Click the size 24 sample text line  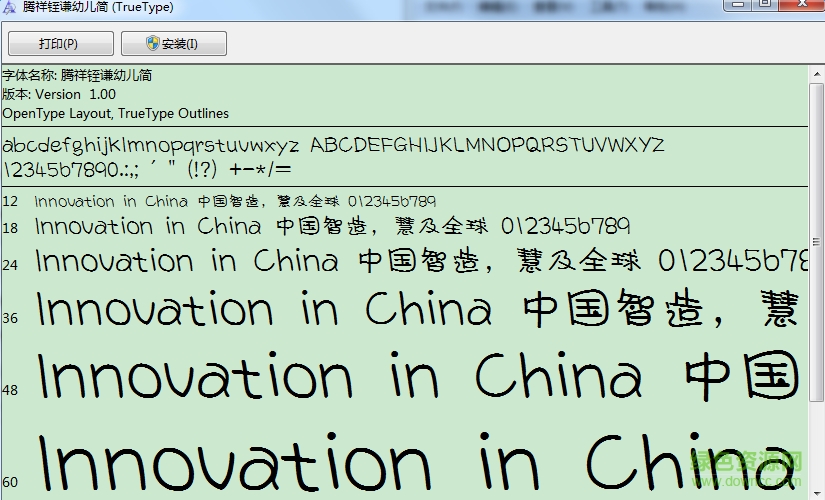pyautogui.click(x=421, y=261)
